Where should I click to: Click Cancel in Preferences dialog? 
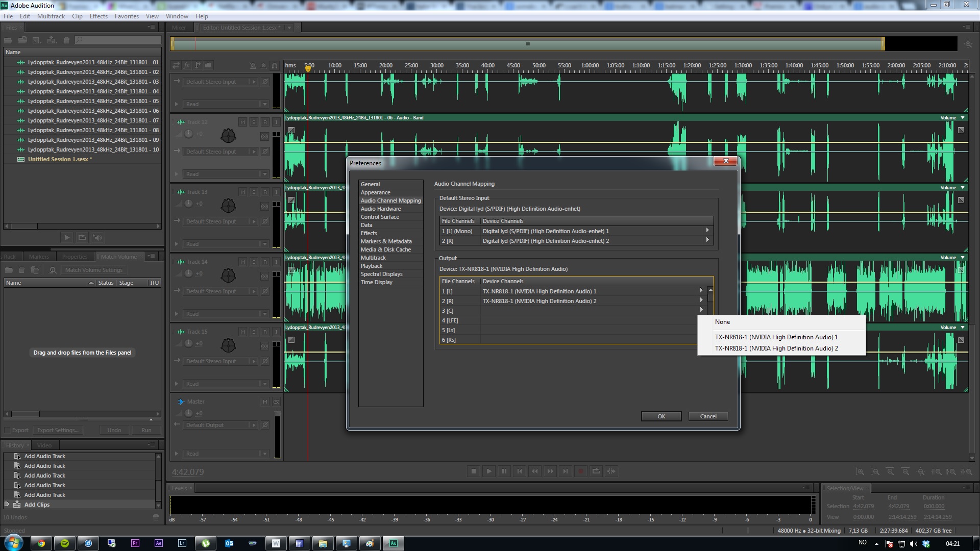pos(708,416)
